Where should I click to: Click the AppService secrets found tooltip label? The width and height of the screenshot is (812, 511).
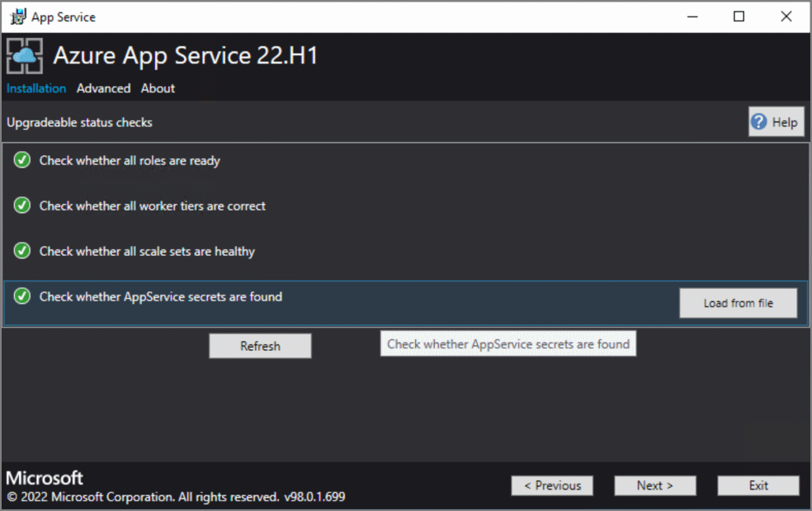click(507, 343)
